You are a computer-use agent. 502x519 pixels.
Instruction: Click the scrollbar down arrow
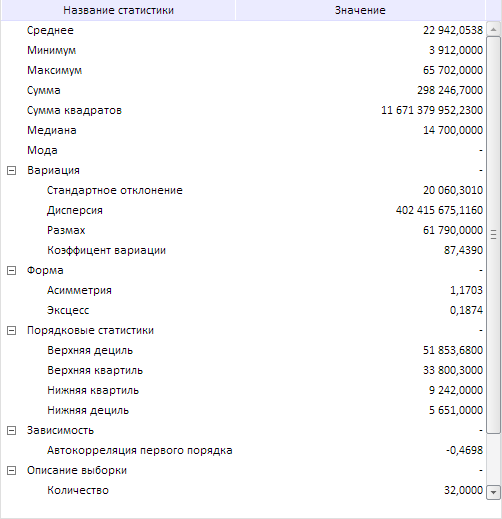(x=494, y=493)
